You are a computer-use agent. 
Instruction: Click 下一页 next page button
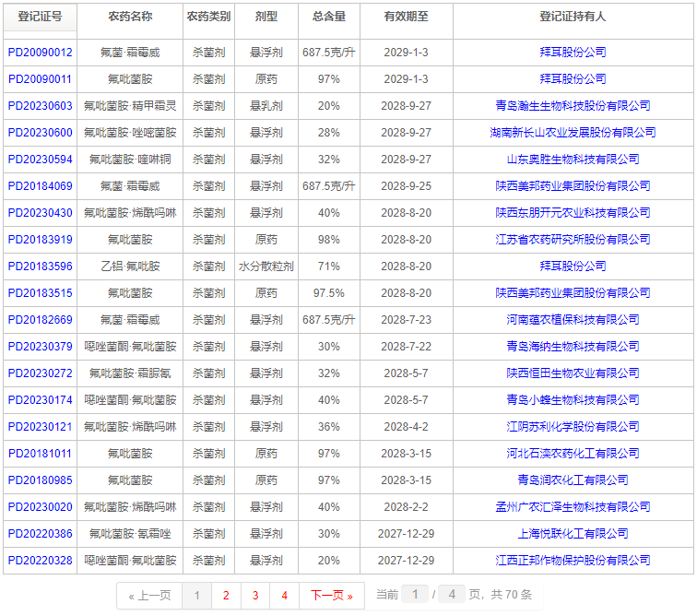tap(332, 596)
